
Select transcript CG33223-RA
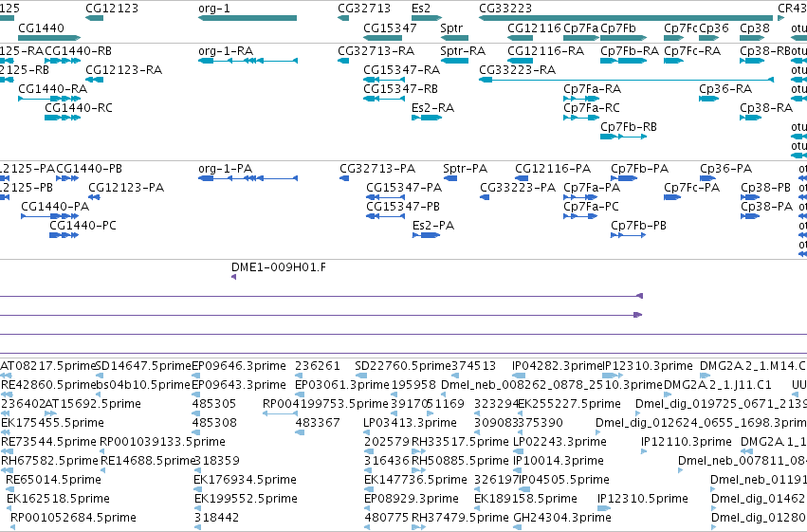tap(627, 80)
